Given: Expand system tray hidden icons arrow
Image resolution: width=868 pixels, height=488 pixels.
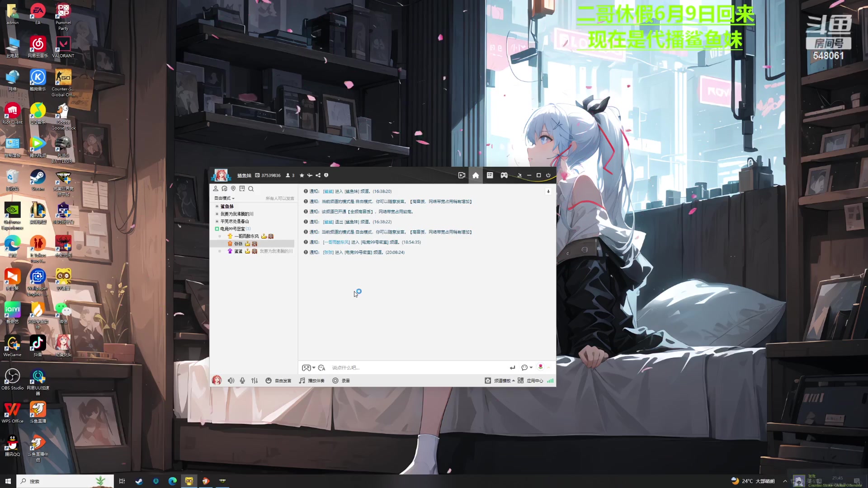Looking at the screenshot, I should [x=785, y=481].
